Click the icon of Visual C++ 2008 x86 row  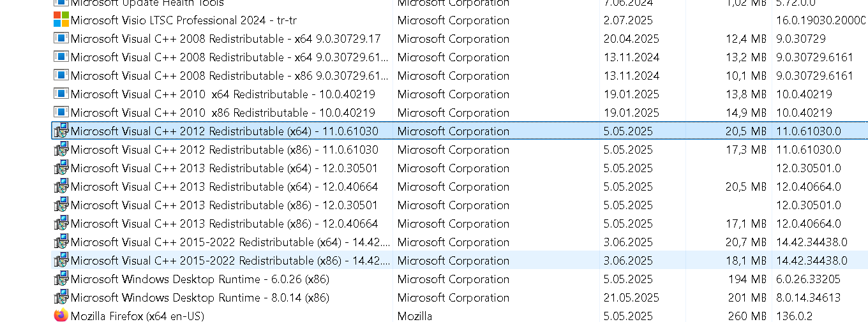pos(61,75)
